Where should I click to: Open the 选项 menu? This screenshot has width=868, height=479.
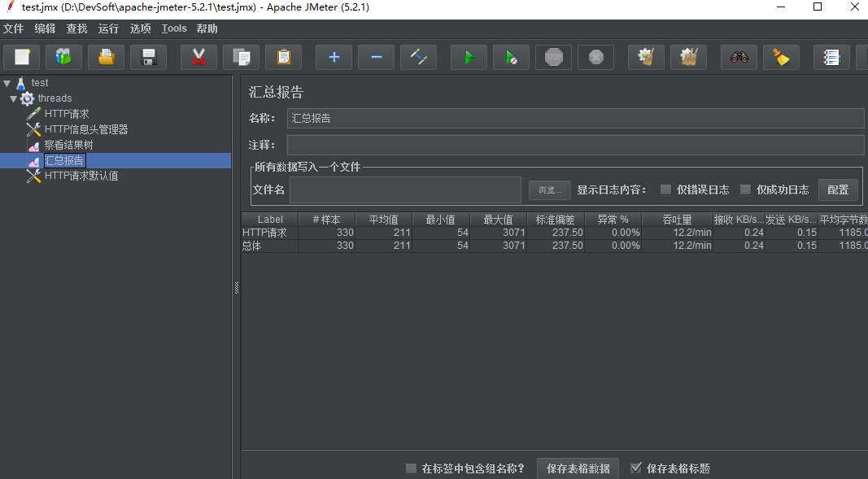[x=141, y=28]
